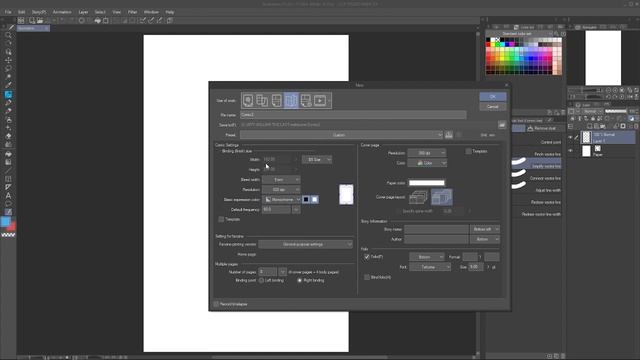Open the Layer menu
This screenshot has width=640, height=360.
click(83, 12)
